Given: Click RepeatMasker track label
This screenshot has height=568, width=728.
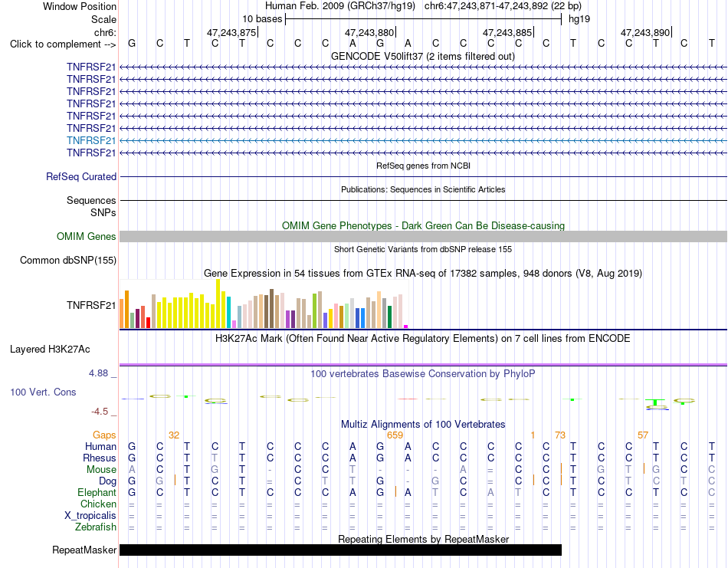Looking at the screenshot, I should (84, 550).
